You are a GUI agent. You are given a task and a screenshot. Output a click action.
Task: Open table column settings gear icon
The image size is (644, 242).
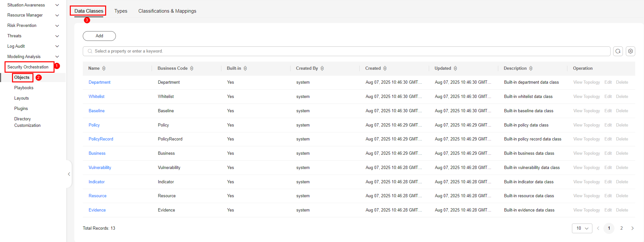tap(630, 51)
